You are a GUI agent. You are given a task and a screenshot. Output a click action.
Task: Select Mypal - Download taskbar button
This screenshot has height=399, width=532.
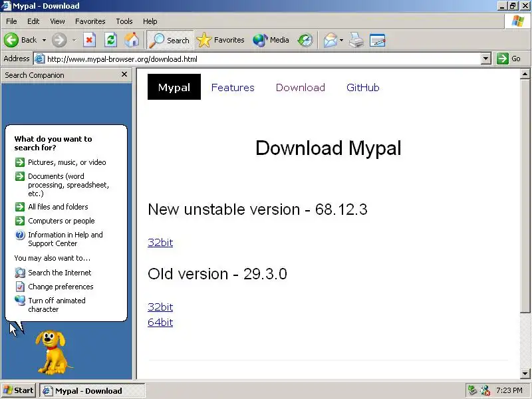pyautogui.click(x=92, y=391)
